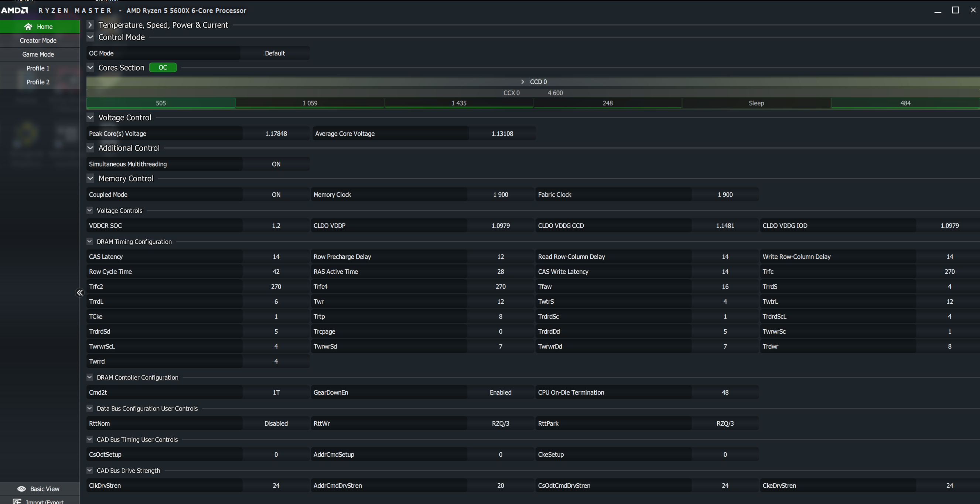Click Memory Clock value 1 900

coord(501,194)
